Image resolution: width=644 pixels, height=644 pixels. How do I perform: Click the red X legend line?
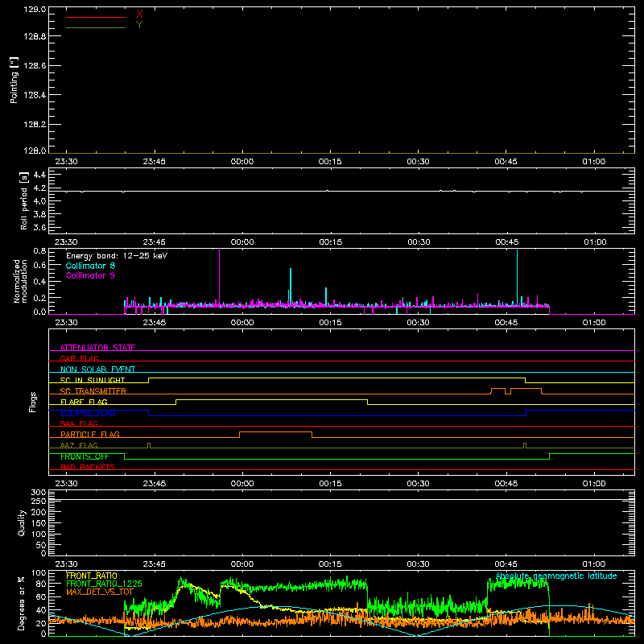(x=95, y=17)
